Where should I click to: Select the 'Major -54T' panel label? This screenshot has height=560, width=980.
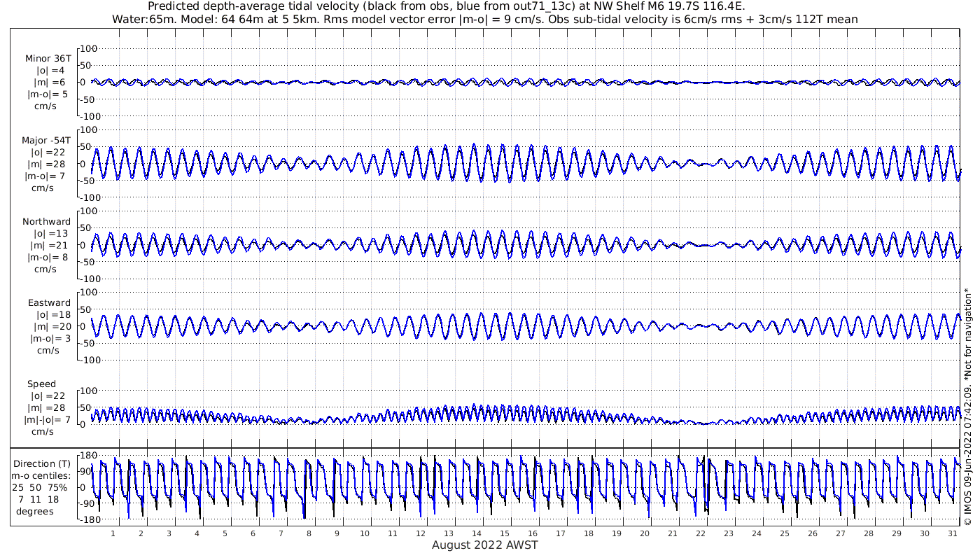click(46, 141)
